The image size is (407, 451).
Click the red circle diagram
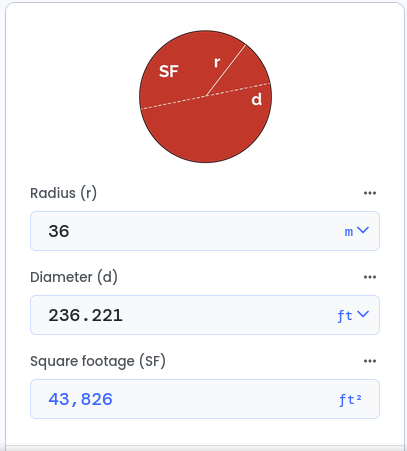[x=205, y=97]
